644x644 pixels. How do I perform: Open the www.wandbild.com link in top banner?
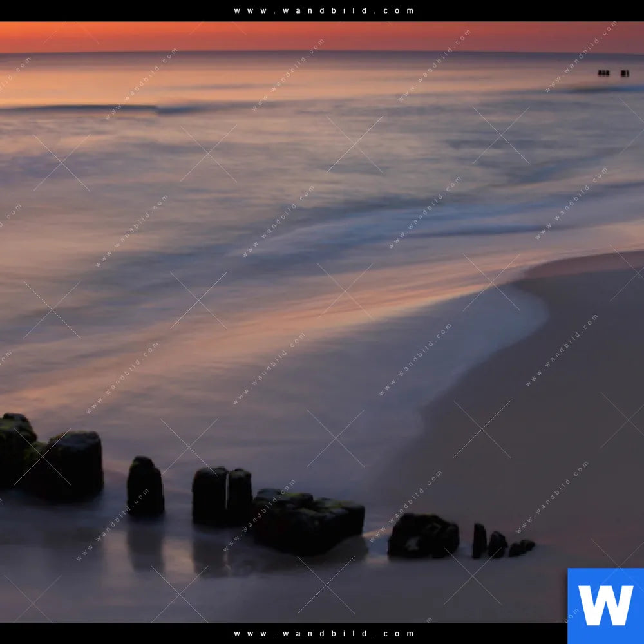[324, 10]
